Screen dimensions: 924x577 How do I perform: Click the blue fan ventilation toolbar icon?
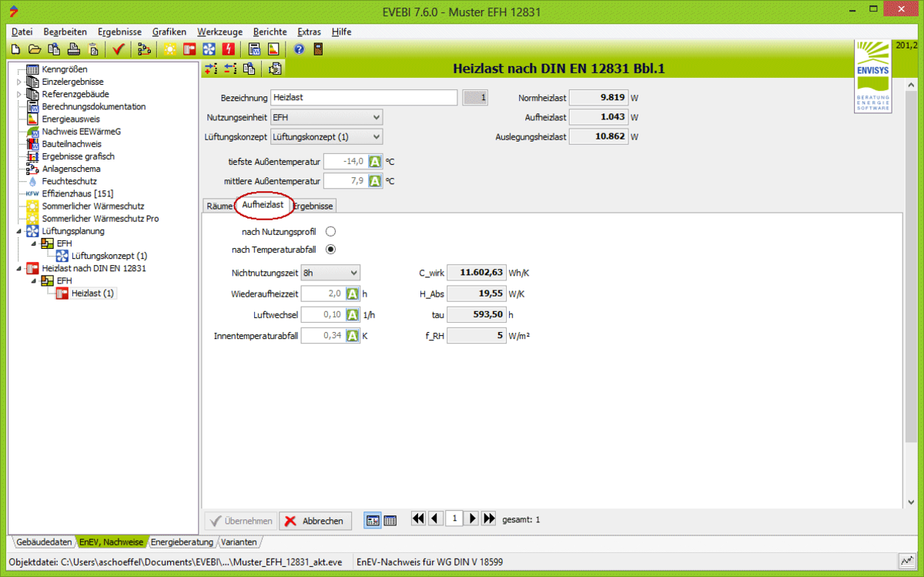209,49
